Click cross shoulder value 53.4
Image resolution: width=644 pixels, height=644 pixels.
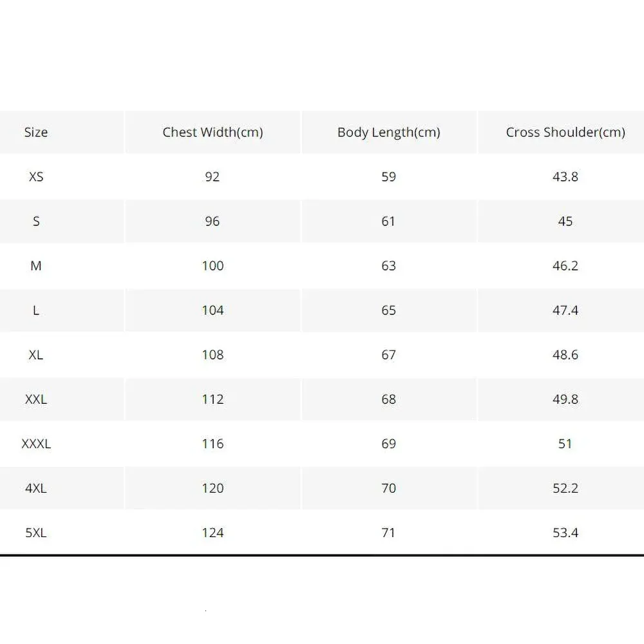tap(565, 533)
